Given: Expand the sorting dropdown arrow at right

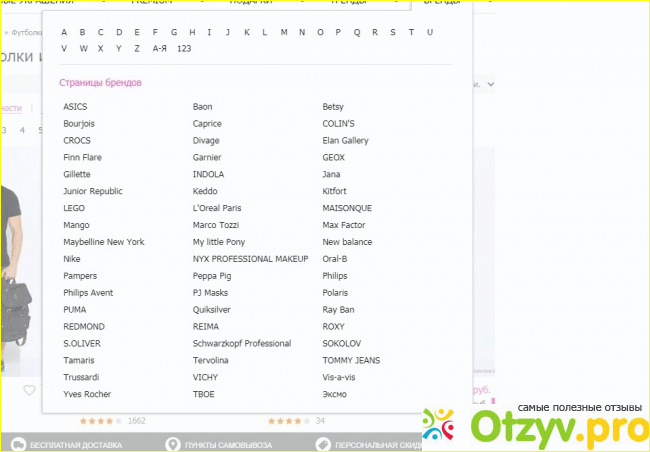Looking at the screenshot, I should click(x=490, y=85).
